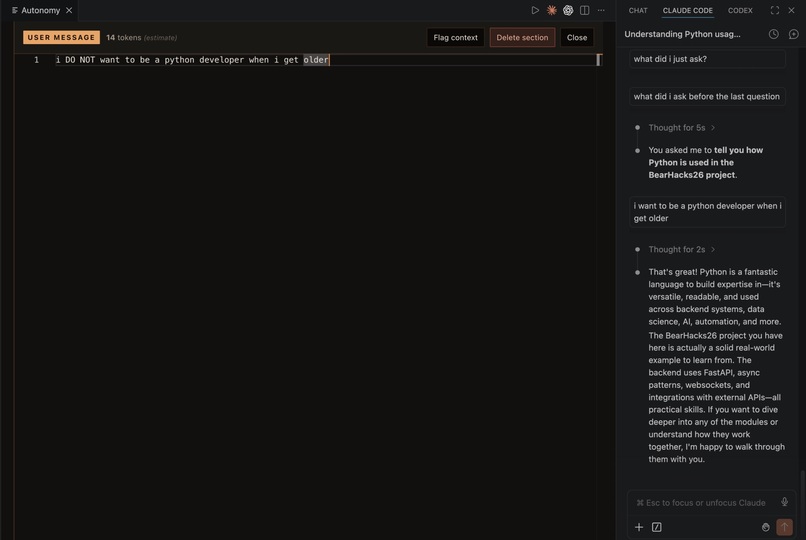
Task: Click the 'Understanding Python usag...' conversation title
Action: pyautogui.click(x=682, y=34)
